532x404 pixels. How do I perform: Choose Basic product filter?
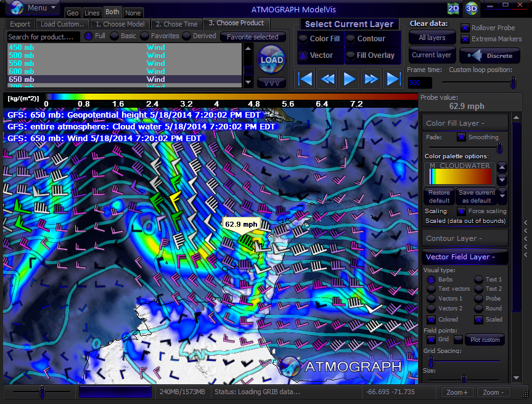pyautogui.click(x=114, y=36)
